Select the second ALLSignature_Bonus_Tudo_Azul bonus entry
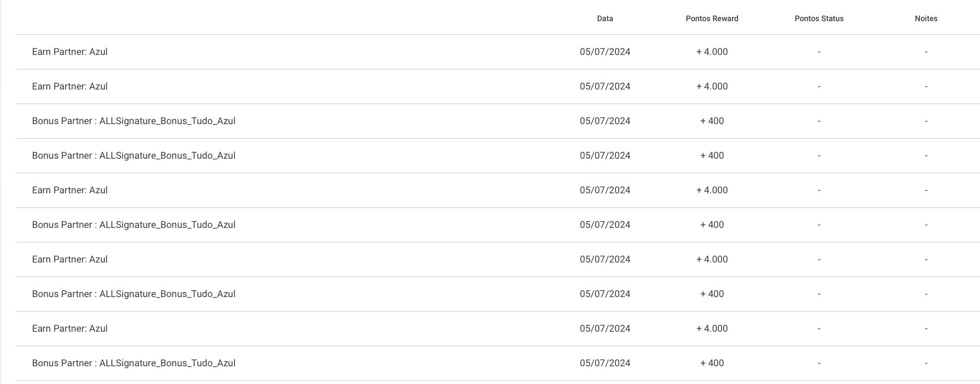 (x=498, y=156)
